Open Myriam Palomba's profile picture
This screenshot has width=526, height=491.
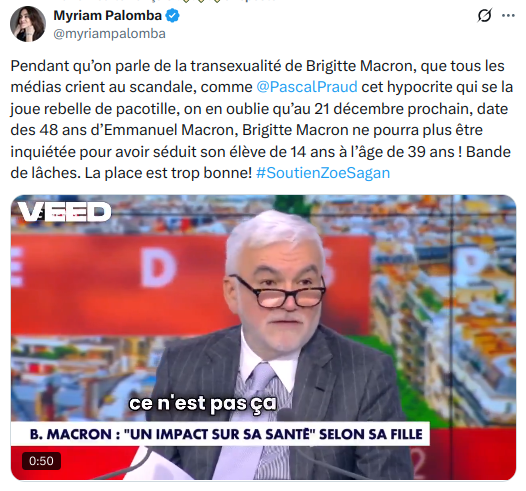(28, 24)
